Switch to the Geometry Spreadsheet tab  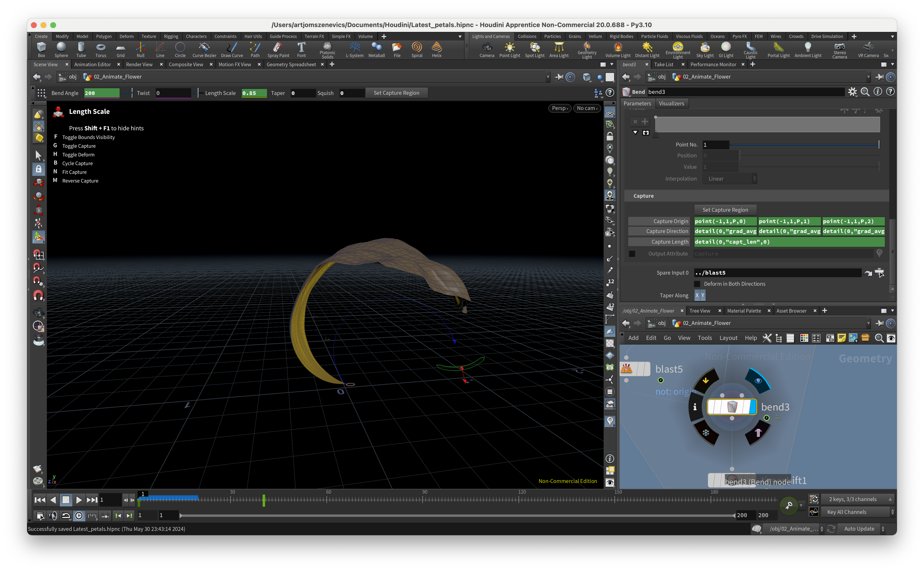click(291, 65)
